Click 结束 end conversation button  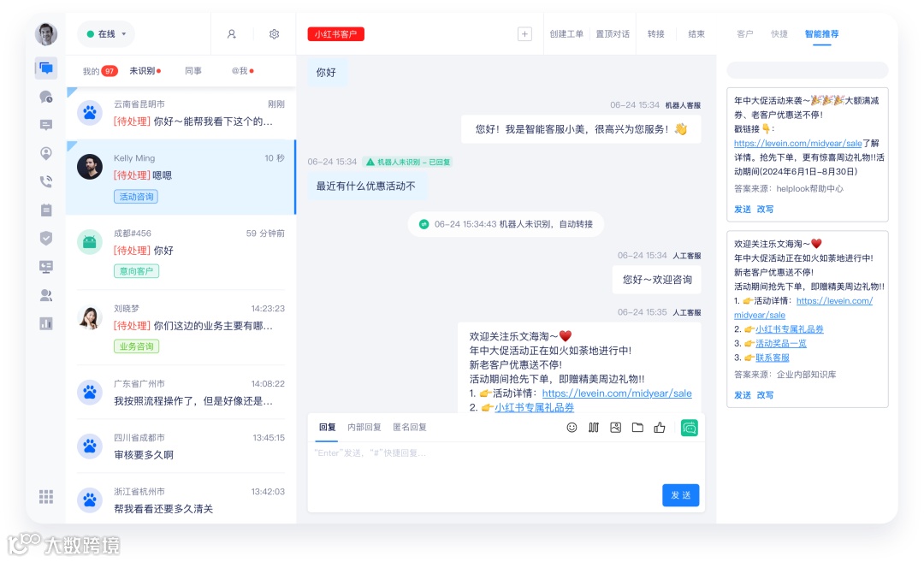tap(696, 34)
